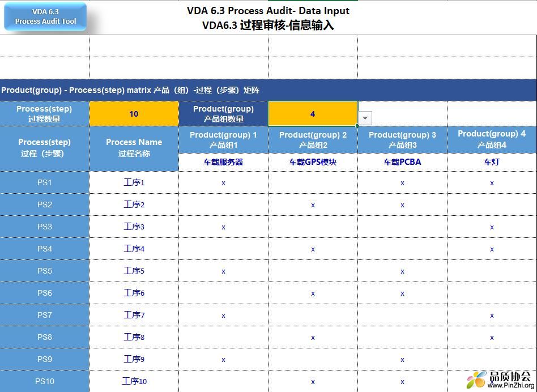The image size is (537, 392).
Task: Click the x mark for PS10 under 车载GPS模块
Action: click(x=313, y=382)
